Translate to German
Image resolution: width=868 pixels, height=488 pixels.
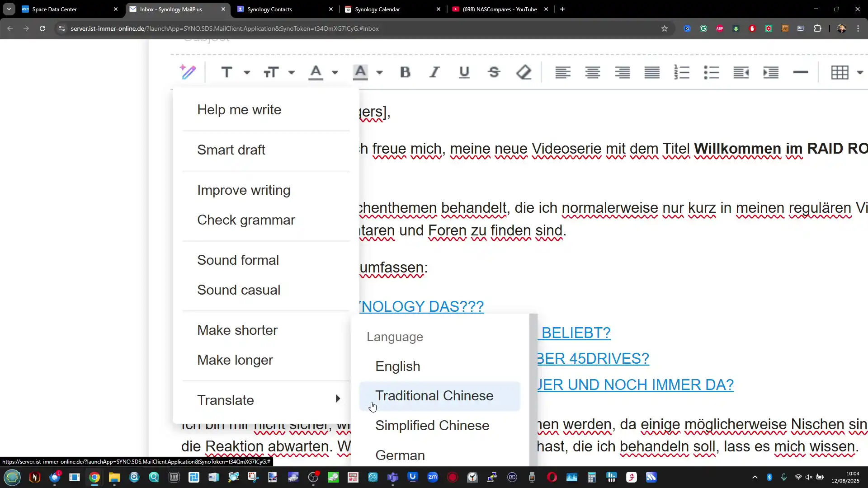[x=439, y=455]
